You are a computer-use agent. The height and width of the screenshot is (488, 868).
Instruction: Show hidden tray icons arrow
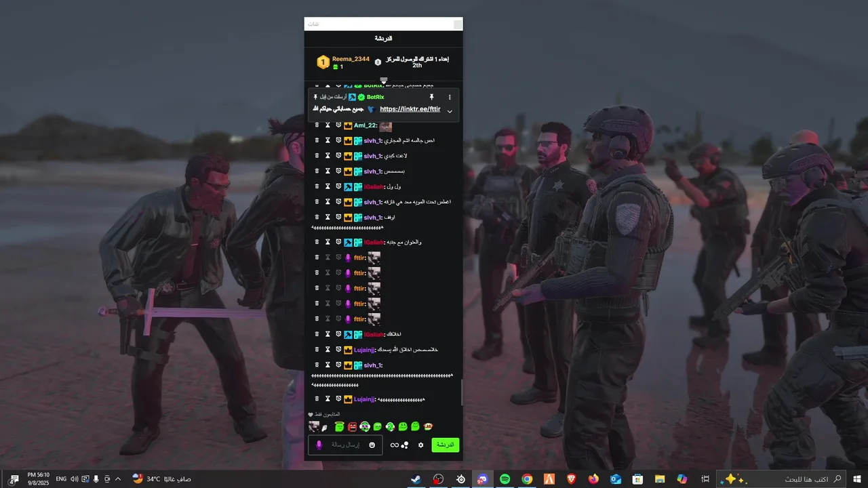pos(118,479)
